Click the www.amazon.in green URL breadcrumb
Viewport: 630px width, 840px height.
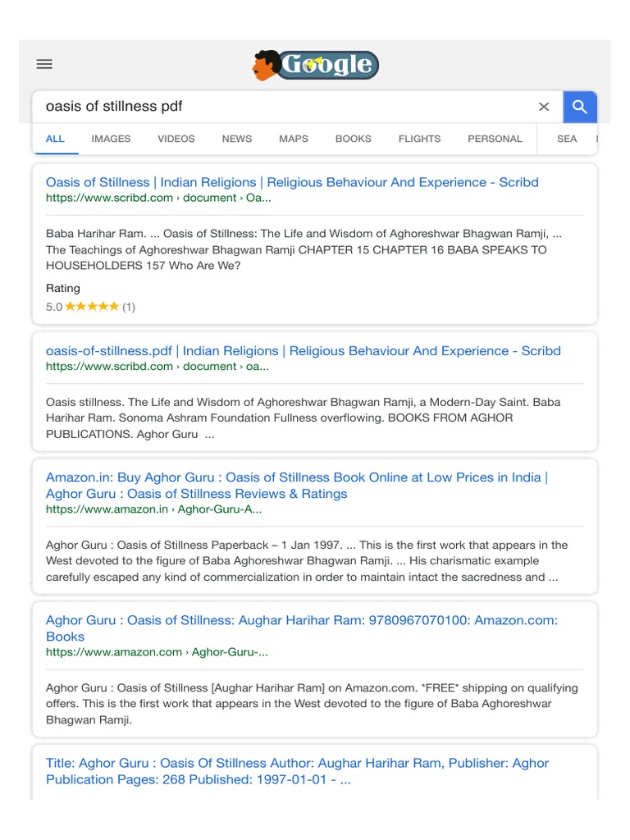click(153, 509)
